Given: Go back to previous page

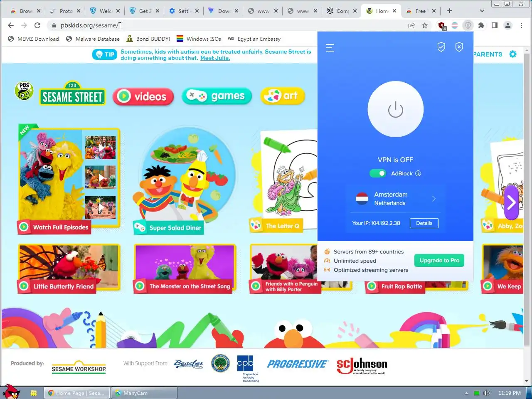Looking at the screenshot, I should point(11,25).
